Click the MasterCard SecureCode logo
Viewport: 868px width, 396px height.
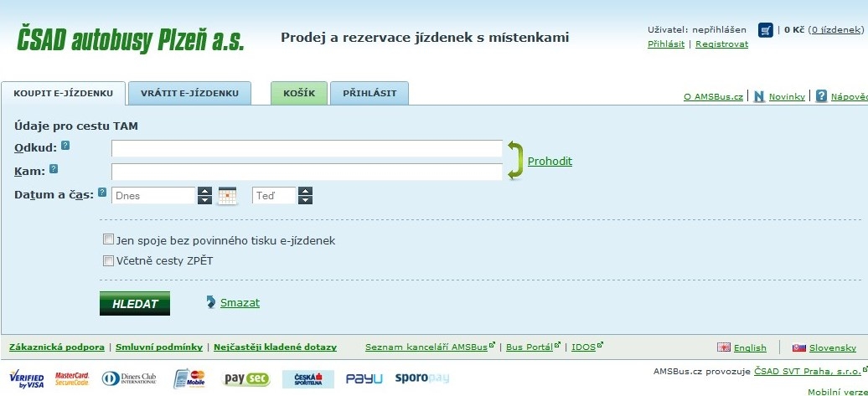72,378
